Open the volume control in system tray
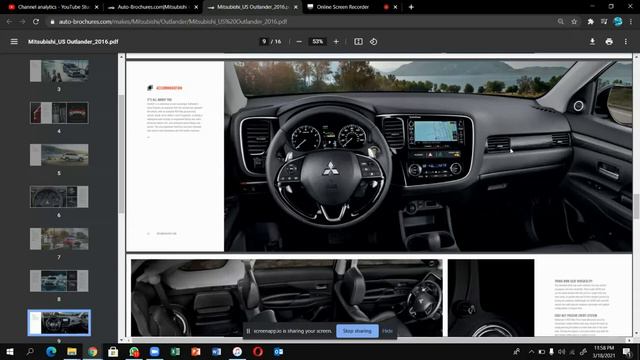Screen dimensions: 640x360 562,351
